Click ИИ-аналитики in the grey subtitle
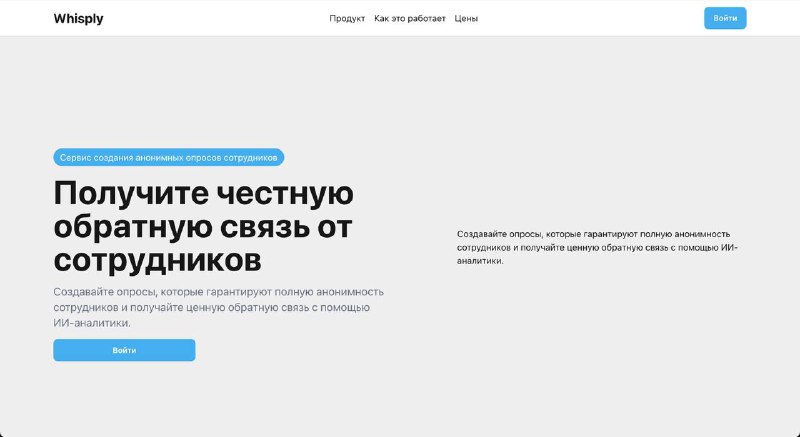The height and width of the screenshot is (437, 800). 92,323
